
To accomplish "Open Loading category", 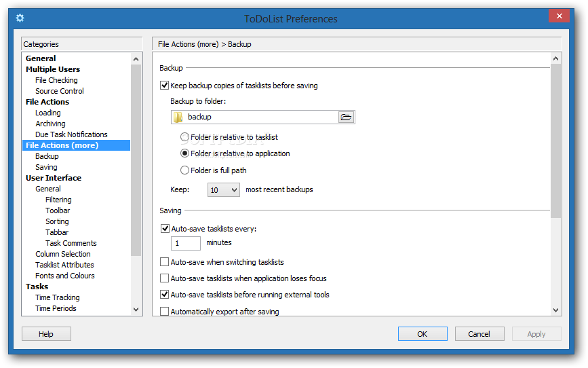I will pyautogui.click(x=47, y=113).
